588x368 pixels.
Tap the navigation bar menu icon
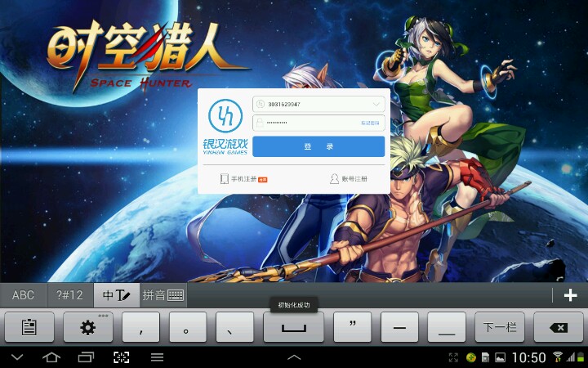(157, 357)
